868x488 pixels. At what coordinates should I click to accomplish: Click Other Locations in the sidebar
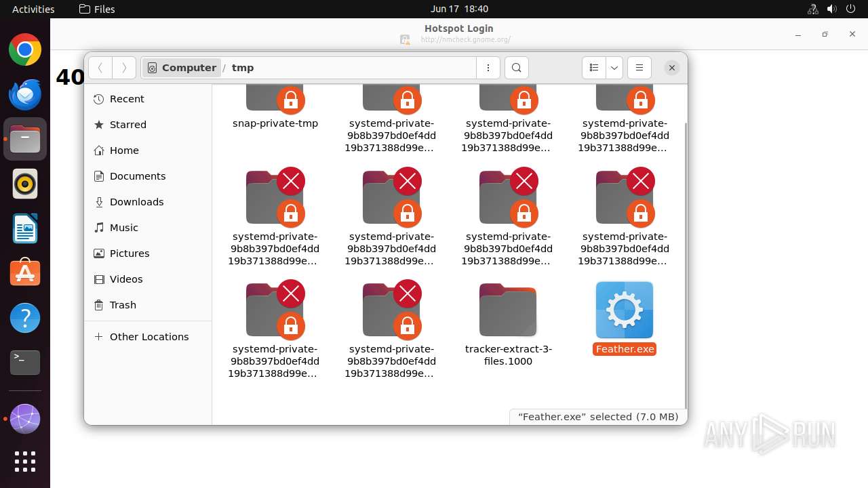pyautogui.click(x=148, y=337)
